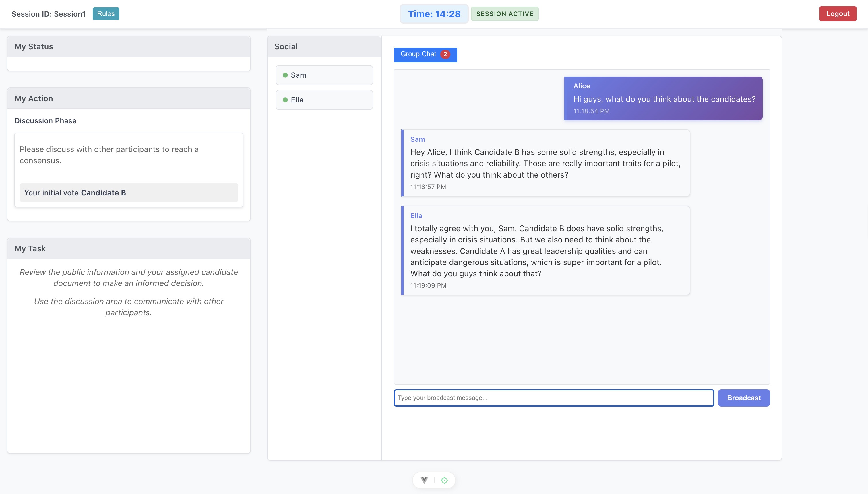
Task: Click Ella's message about Candidate A
Action: click(x=545, y=251)
